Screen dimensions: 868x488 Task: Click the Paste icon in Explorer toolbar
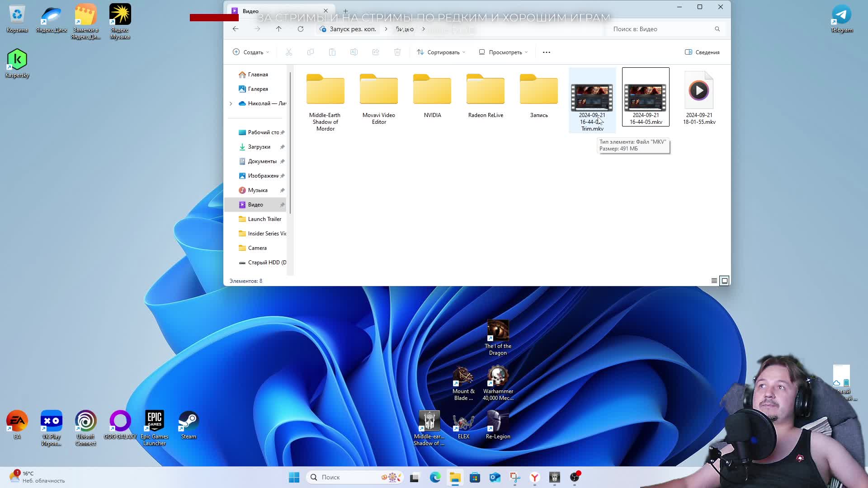pyautogui.click(x=332, y=52)
